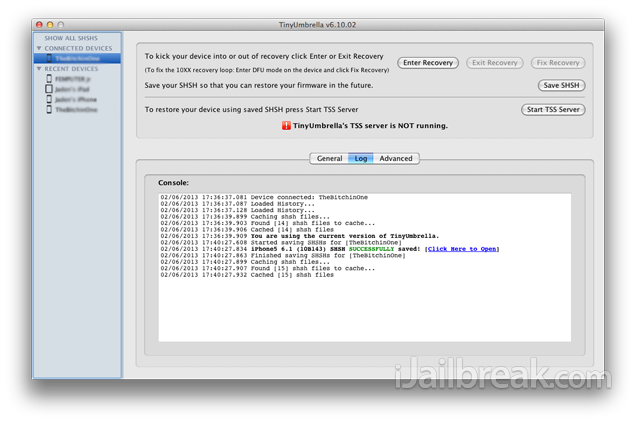This screenshot has height=422, width=634.
Task: Click the window title 'TinyUmbrella v6.10.02'
Action: 317,25
